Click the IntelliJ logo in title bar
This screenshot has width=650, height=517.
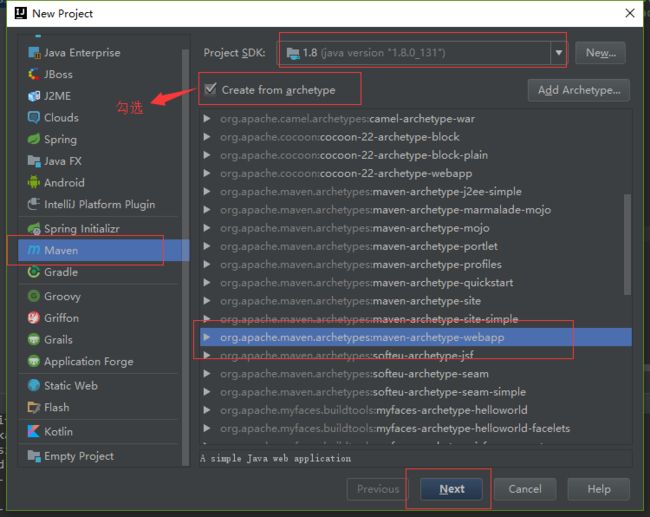click(20, 13)
